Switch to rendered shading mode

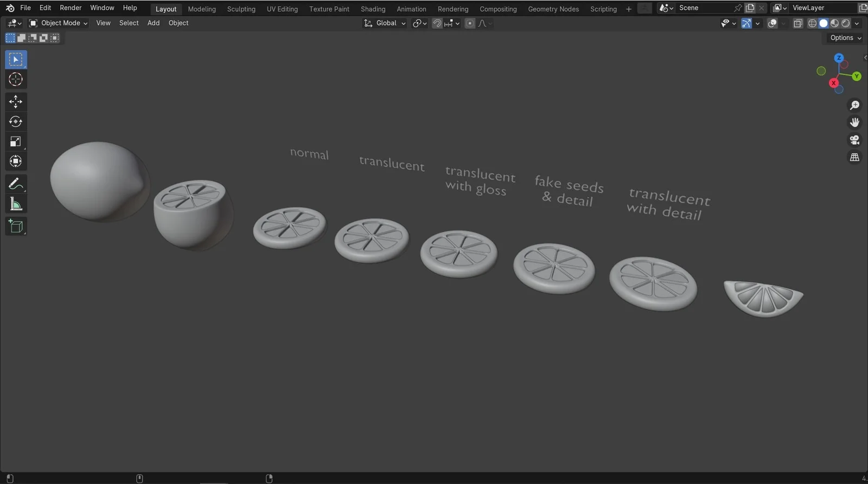coord(845,23)
